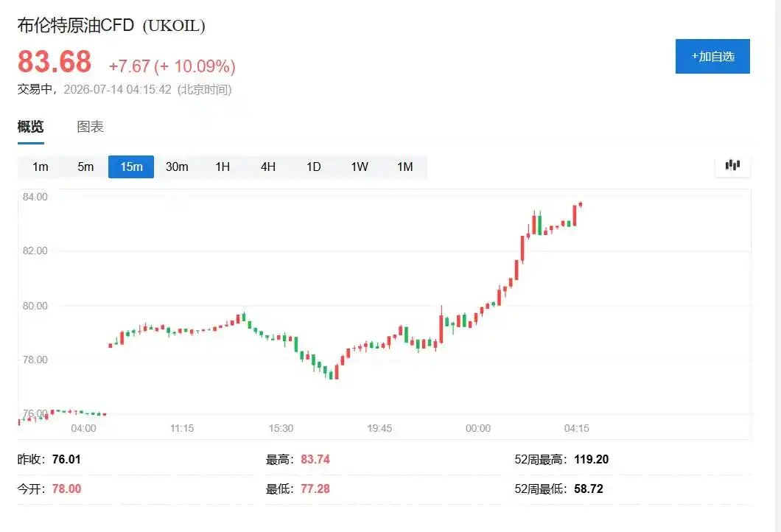
Task: Open the 图表 tab
Action: point(90,127)
